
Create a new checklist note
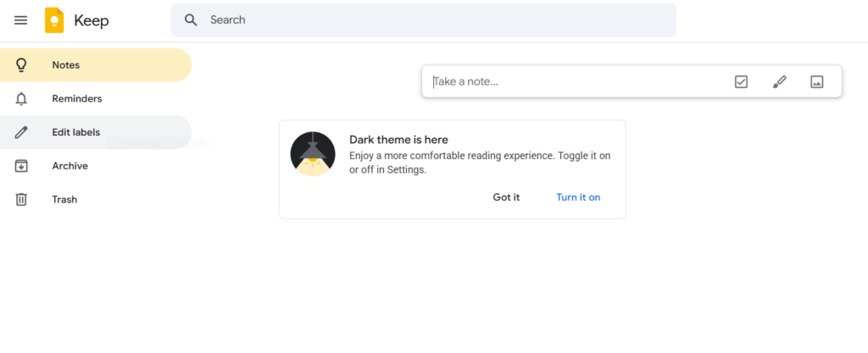click(741, 82)
